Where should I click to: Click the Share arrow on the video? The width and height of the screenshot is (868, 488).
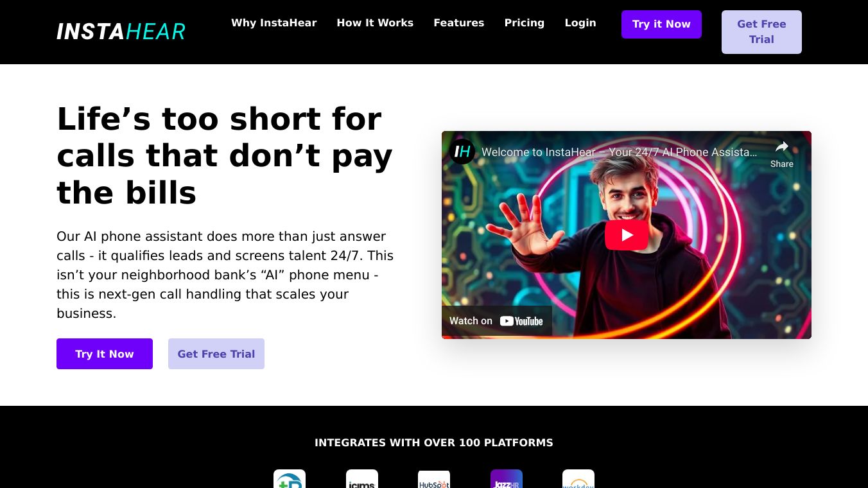coord(781,153)
